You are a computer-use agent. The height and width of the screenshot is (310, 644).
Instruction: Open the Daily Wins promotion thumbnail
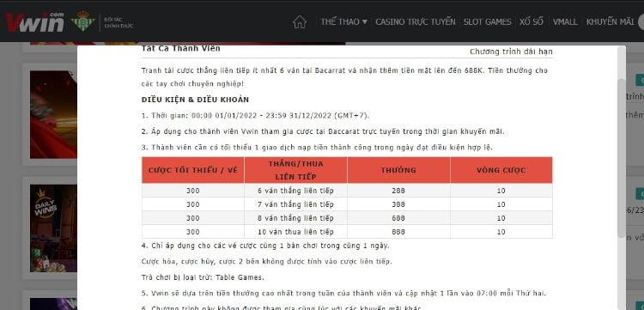(53, 228)
